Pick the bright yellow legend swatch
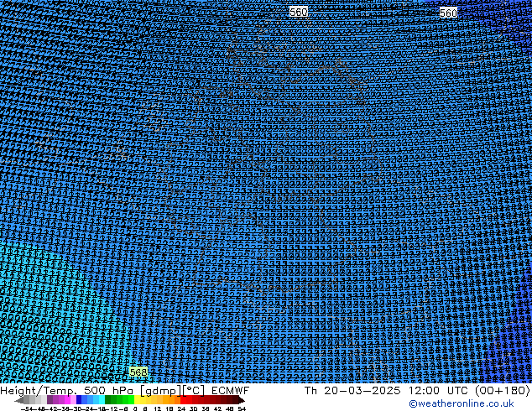This screenshot has height=411, width=532. [x=137, y=400]
